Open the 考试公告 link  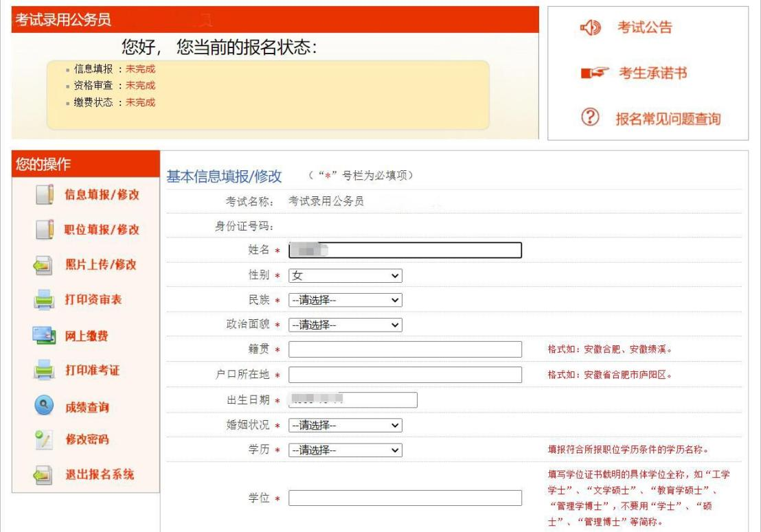coord(644,27)
